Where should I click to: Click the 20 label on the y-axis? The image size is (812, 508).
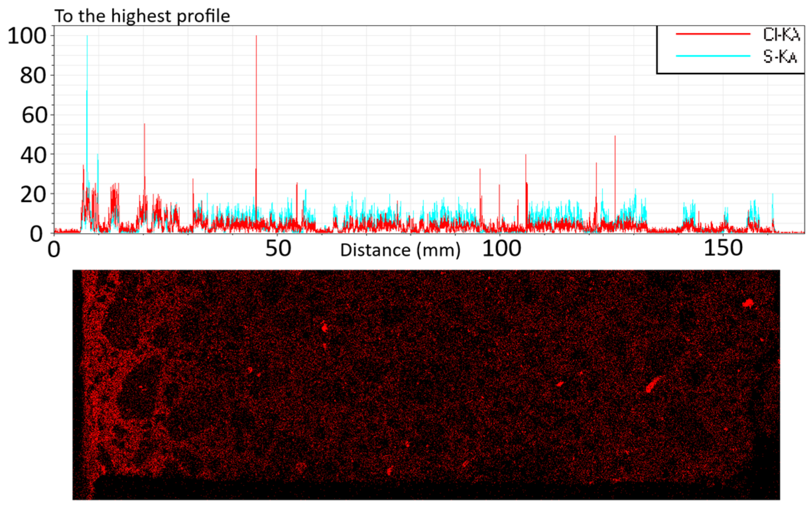33,195
